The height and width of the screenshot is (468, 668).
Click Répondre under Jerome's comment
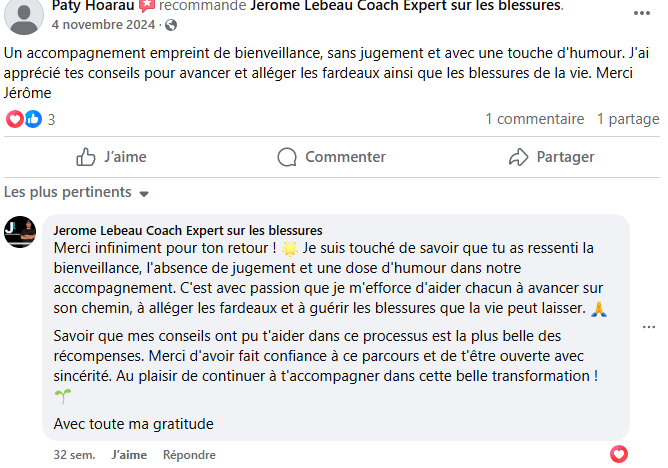pos(189,454)
